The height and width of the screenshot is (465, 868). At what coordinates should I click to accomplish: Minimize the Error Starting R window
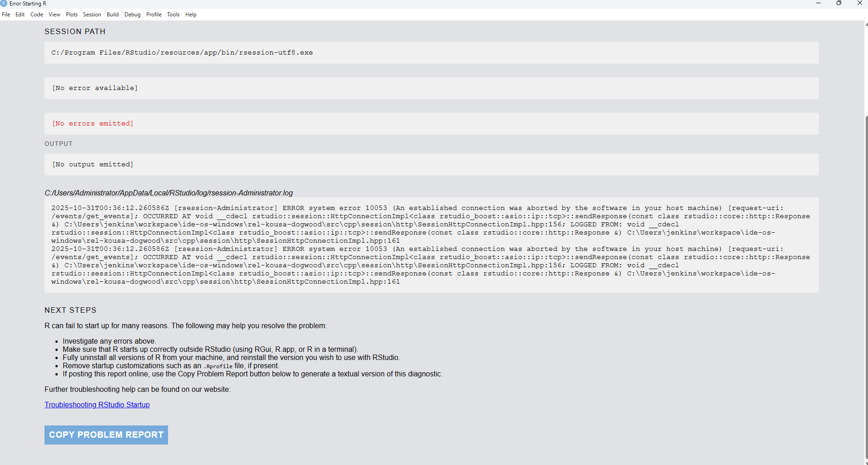pos(818,3)
